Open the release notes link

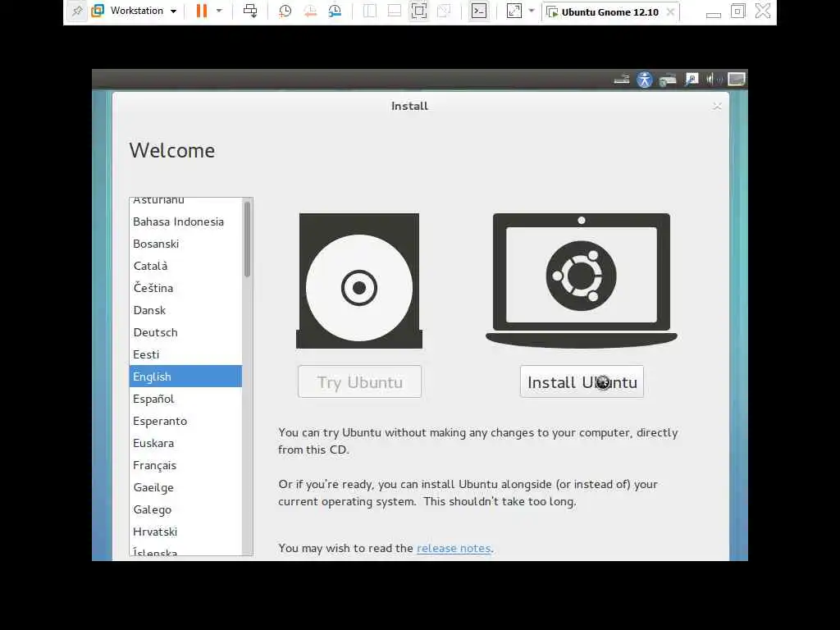click(453, 548)
